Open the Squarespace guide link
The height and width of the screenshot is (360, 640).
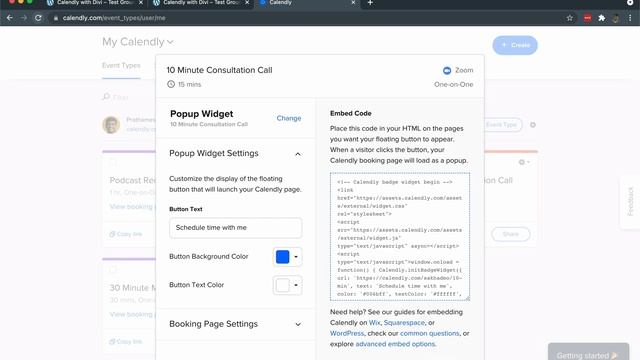point(404,322)
